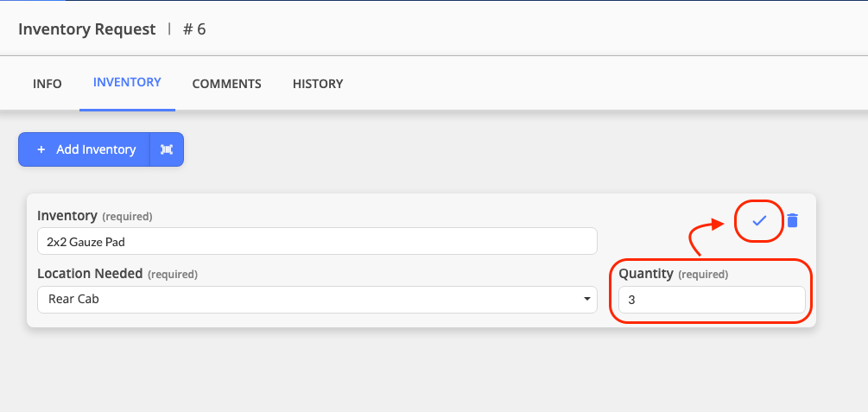
Task: Click the Location Needed field label
Action: pyautogui.click(x=90, y=274)
